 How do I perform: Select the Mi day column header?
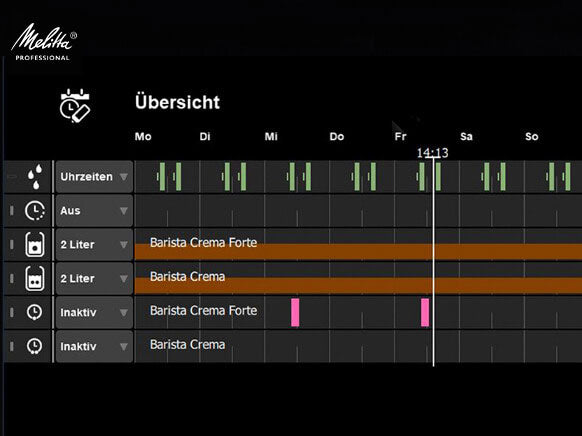(271, 137)
